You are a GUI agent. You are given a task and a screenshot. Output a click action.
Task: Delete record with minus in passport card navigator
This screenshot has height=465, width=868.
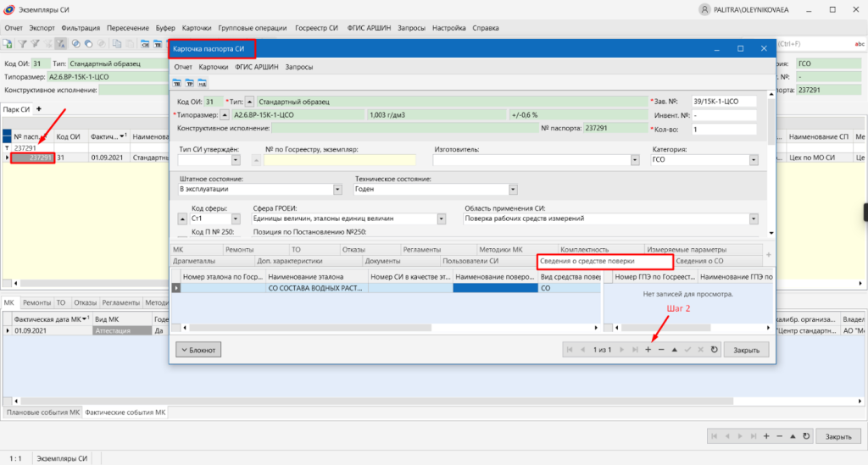(x=661, y=350)
